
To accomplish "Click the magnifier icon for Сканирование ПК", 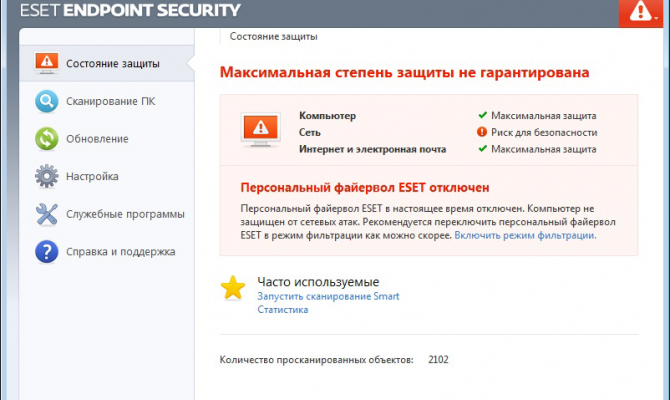I will (x=46, y=101).
